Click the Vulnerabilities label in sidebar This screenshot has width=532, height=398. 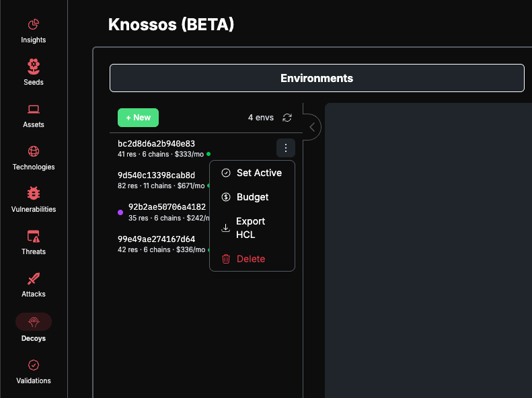33,209
